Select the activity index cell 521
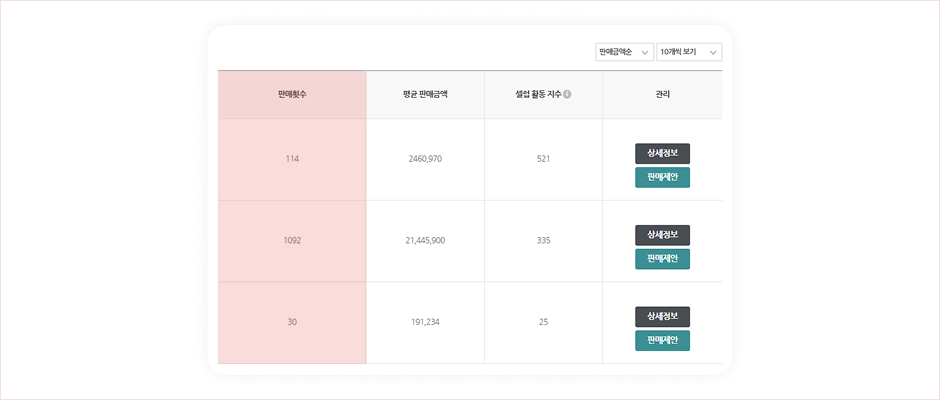The height and width of the screenshot is (400, 940). point(544,160)
